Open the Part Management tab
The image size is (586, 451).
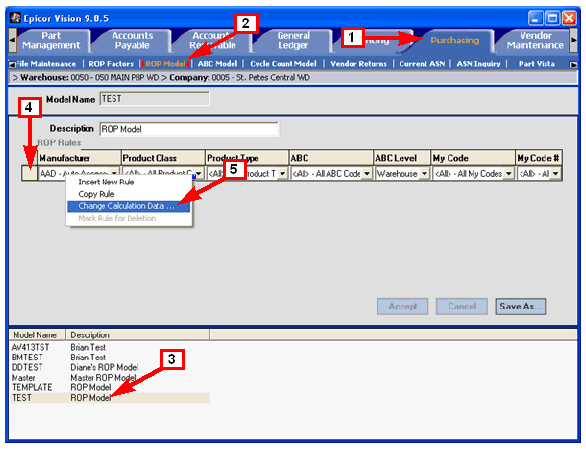click(x=51, y=40)
